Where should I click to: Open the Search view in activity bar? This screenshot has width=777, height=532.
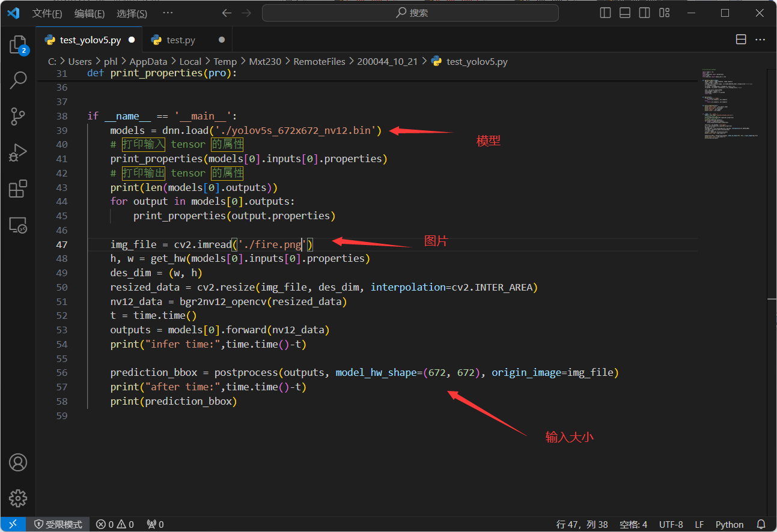pos(18,80)
